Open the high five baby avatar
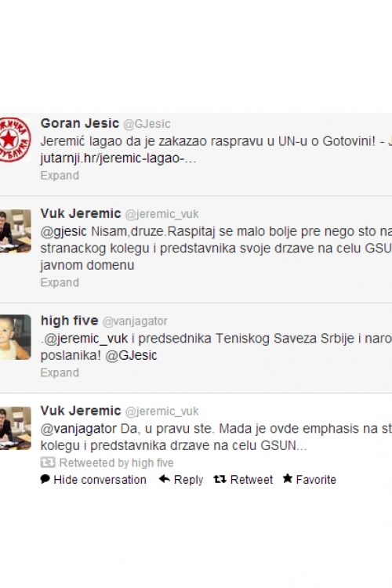The image size is (392, 588). 15,337
